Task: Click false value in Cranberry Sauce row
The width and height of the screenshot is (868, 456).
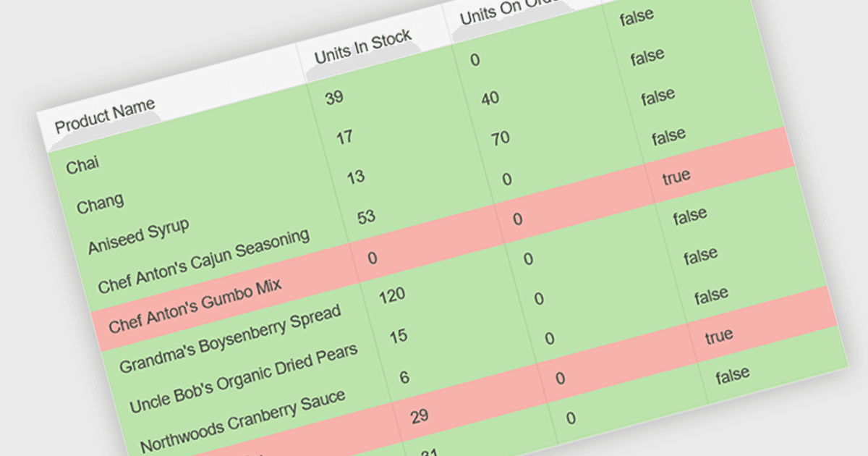Action: tap(712, 295)
